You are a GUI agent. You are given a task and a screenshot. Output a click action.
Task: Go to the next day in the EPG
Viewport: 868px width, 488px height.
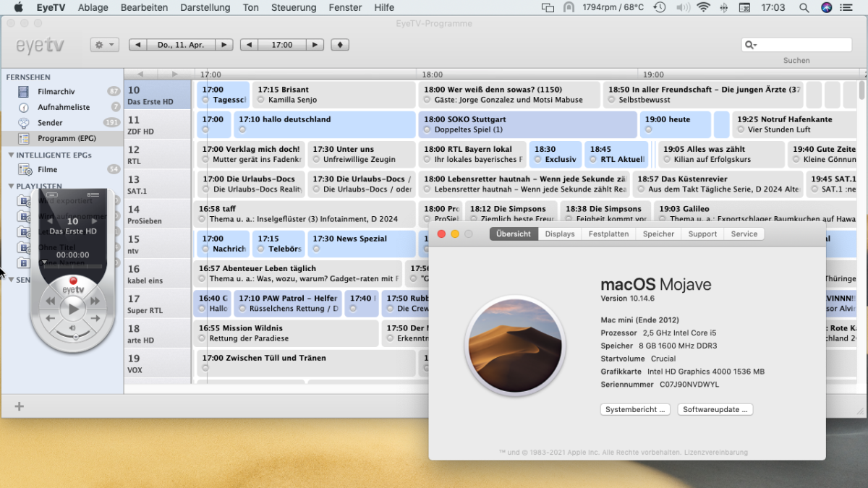(224, 45)
